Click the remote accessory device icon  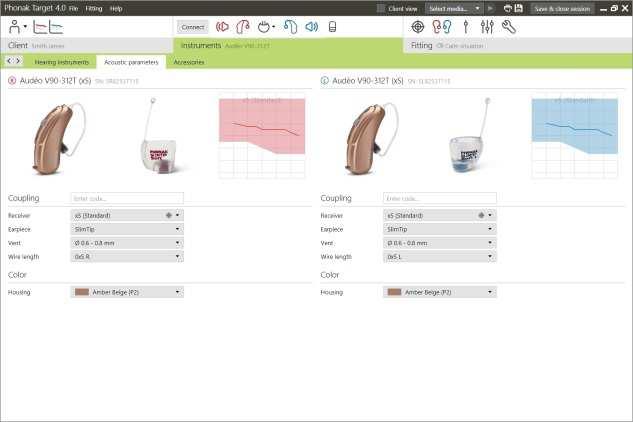[332, 27]
